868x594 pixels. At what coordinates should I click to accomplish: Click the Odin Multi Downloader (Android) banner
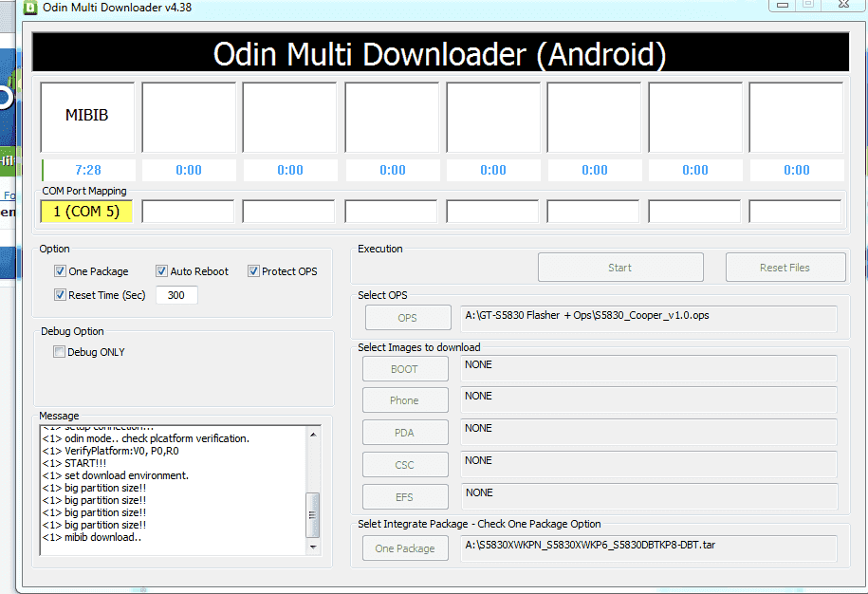(441, 52)
